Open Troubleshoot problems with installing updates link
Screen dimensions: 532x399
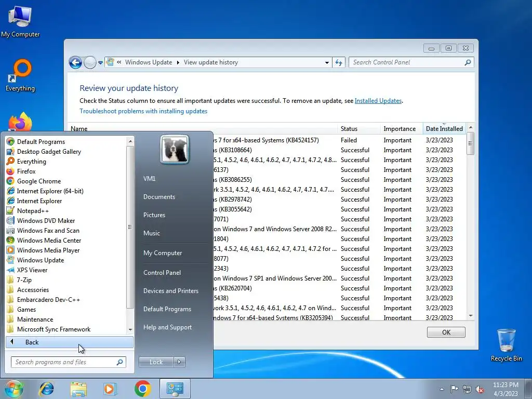(x=143, y=111)
